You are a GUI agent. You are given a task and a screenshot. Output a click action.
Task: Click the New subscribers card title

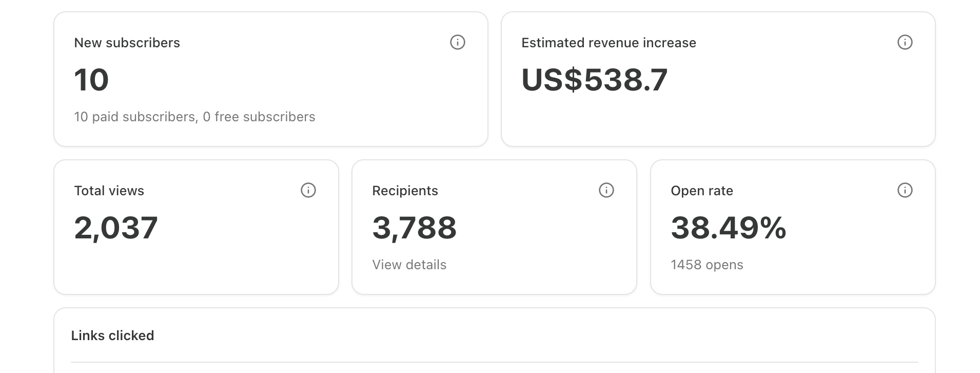tap(127, 43)
